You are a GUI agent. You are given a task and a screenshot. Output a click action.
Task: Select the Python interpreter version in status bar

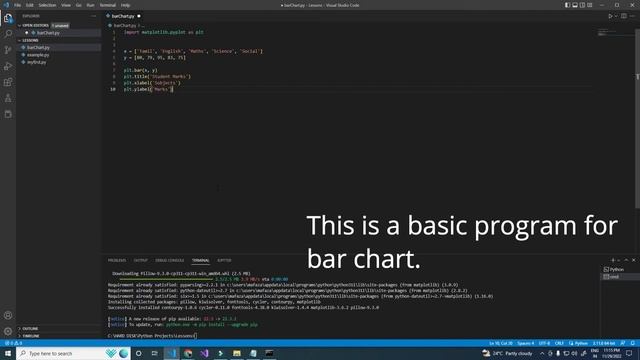[x=604, y=343]
